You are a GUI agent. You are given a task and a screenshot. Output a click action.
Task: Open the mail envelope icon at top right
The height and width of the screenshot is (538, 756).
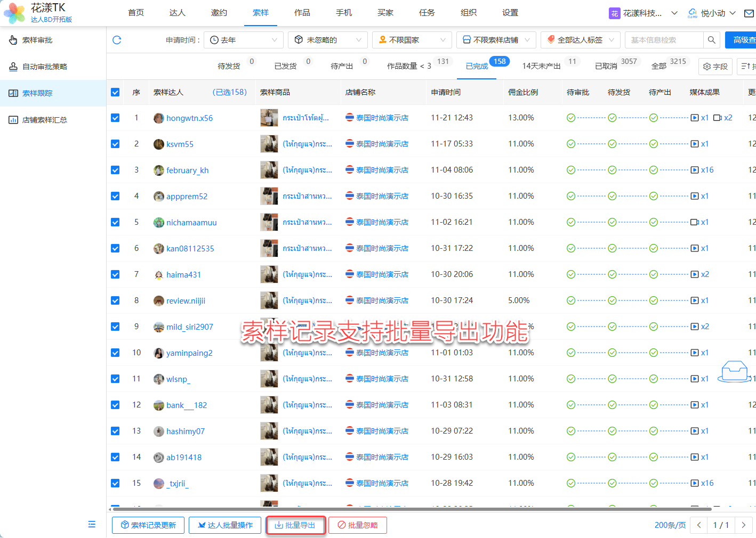749,13
